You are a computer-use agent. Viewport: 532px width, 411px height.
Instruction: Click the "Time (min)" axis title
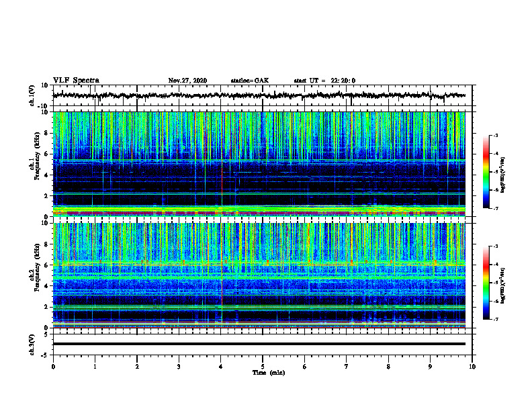click(x=269, y=373)
